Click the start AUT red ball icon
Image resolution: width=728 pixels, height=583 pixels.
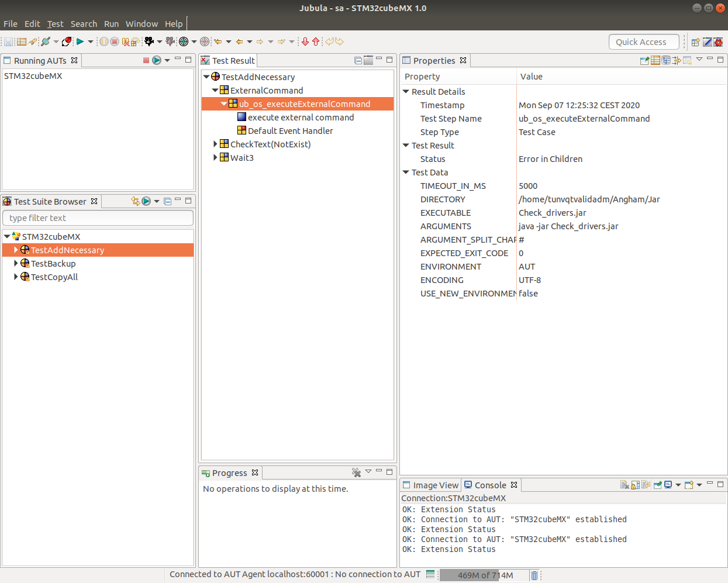click(67, 42)
